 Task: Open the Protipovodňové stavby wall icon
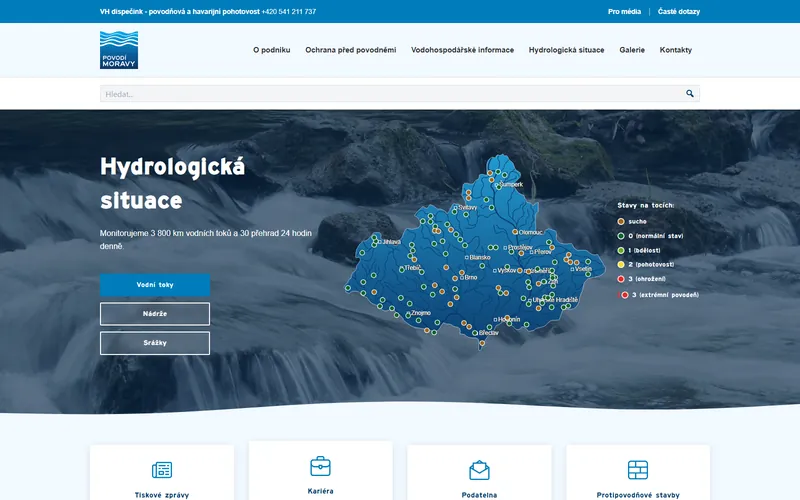[638, 469]
